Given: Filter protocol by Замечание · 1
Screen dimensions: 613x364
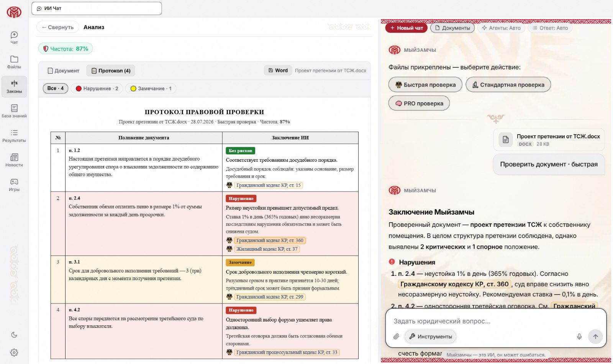Looking at the screenshot, I should click(151, 89).
